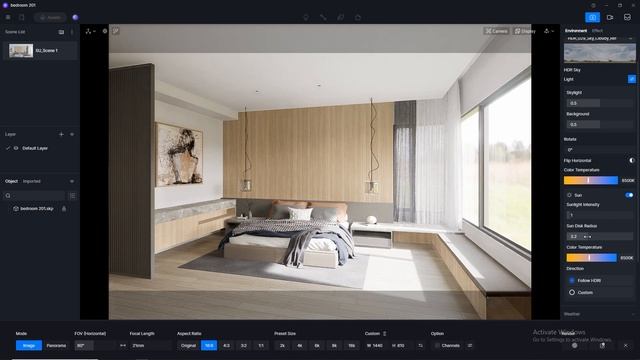Open the Camera options button
This screenshot has width=640, height=360.
[496, 31]
